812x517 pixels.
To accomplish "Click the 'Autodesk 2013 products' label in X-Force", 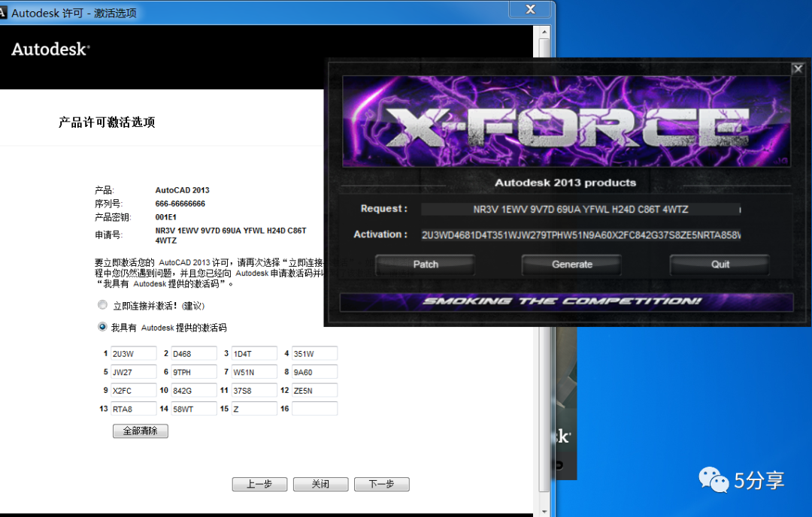I will [565, 182].
